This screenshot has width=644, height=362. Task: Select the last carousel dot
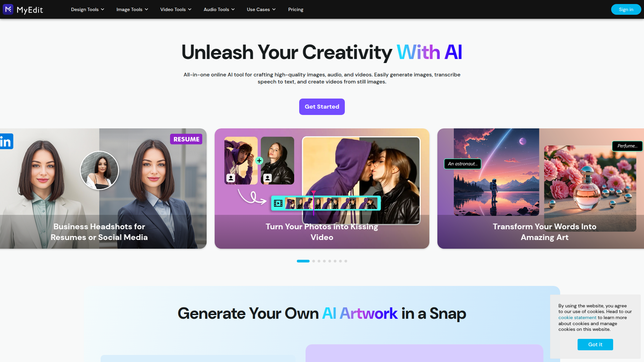click(346, 261)
